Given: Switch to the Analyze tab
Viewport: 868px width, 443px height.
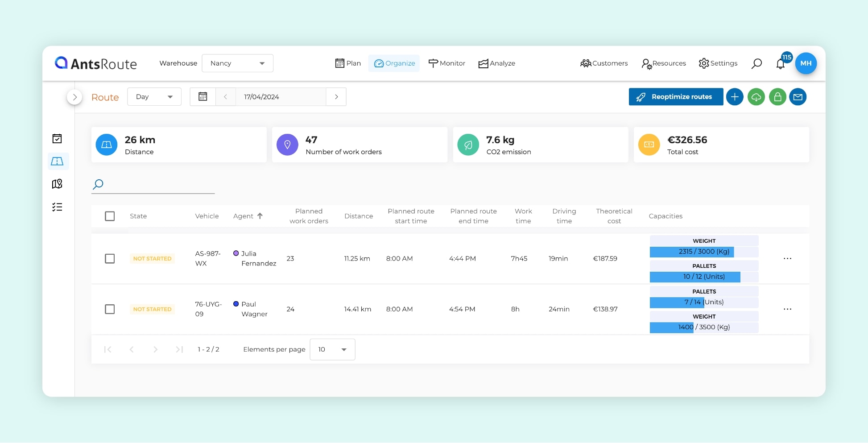Looking at the screenshot, I should [x=497, y=63].
